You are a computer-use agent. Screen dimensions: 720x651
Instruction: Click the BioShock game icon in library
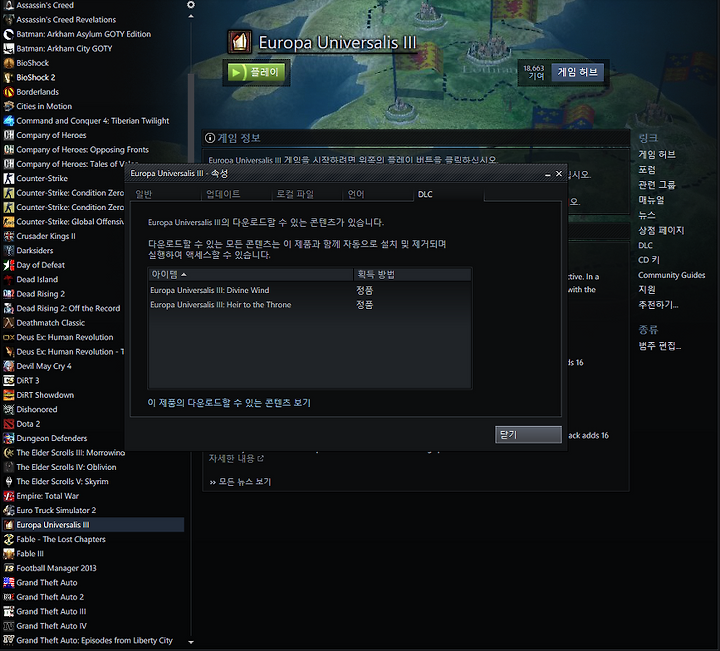coord(8,63)
